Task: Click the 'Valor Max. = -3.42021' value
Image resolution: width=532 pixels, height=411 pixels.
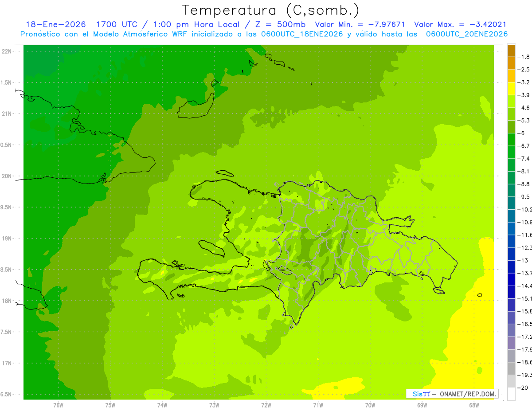Action: pos(460,25)
